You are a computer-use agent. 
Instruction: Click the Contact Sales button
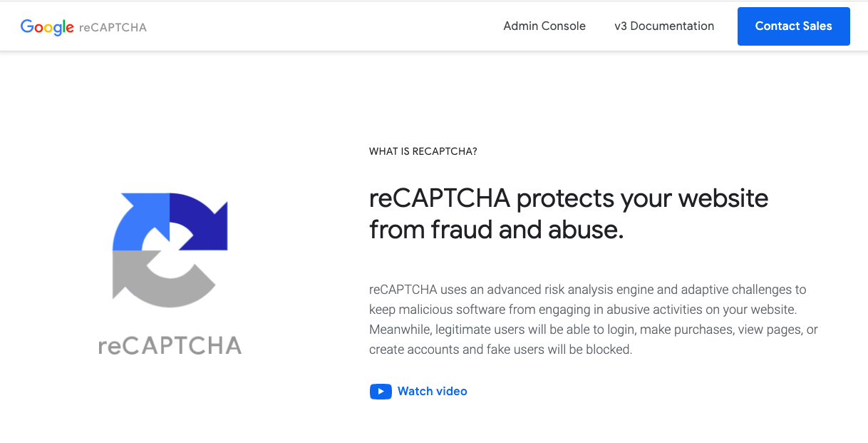coord(794,26)
